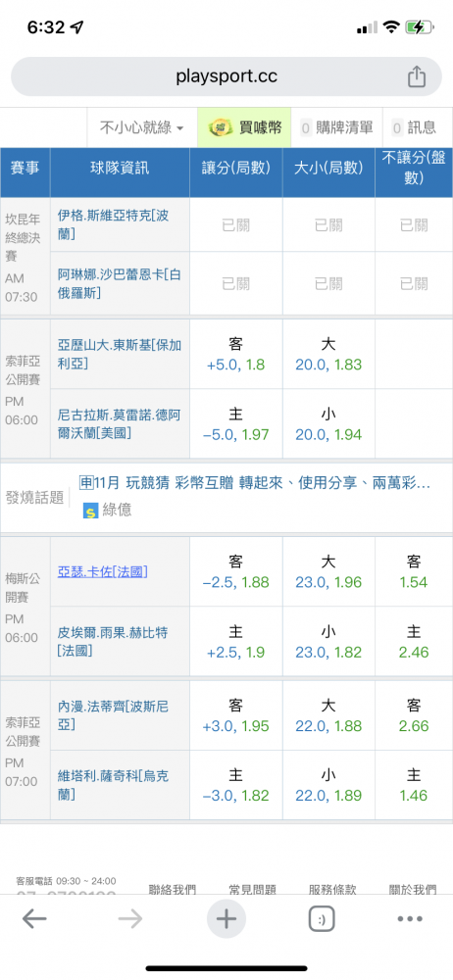
Task: Select 小 22.0, 1.89 under option
Action: click(x=328, y=785)
